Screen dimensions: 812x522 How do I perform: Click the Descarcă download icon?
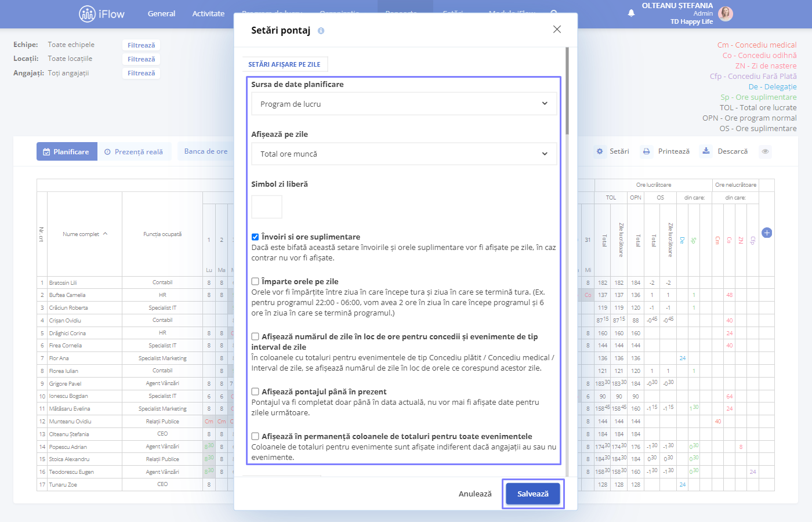[x=706, y=151]
